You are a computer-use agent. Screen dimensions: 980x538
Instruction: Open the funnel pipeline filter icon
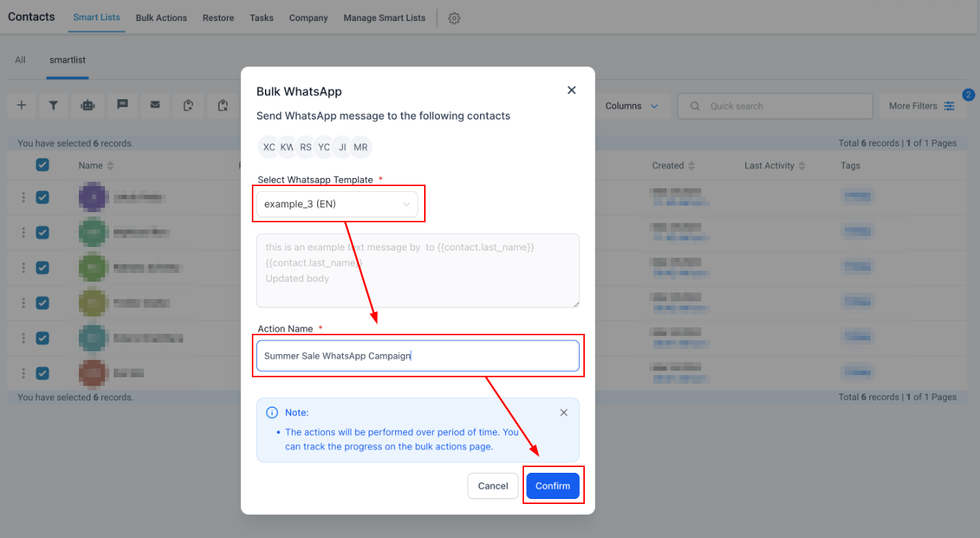click(x=54, y=106)
